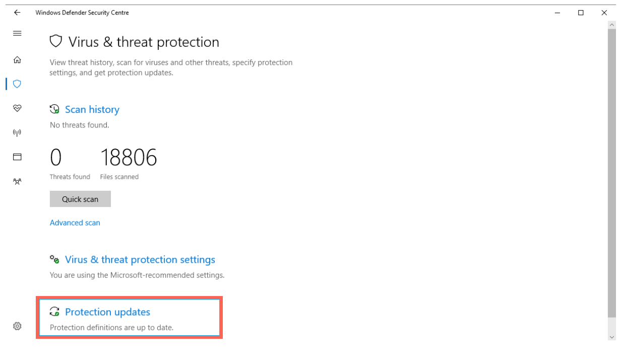The height and width of the screenshot is (364, 619).
Task: Open Family options people icon
Action: 17,181
